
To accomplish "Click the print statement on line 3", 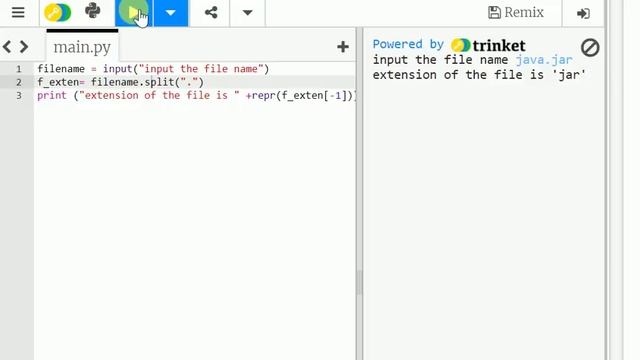I will [196, 96].
